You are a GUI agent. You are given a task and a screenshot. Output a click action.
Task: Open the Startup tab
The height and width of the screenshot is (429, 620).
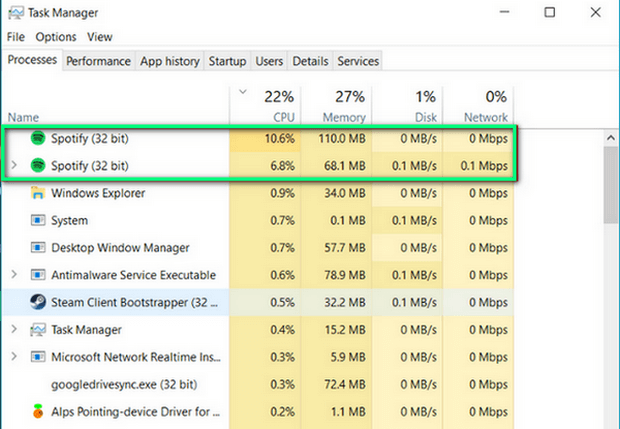(227, 61)
